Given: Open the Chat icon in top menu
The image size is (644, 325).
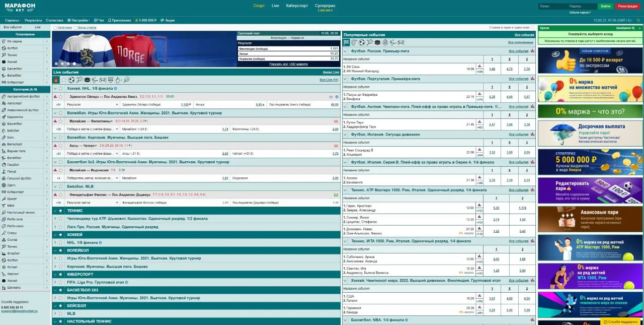Looking at the screenshot, I should (x=99, y=20).
